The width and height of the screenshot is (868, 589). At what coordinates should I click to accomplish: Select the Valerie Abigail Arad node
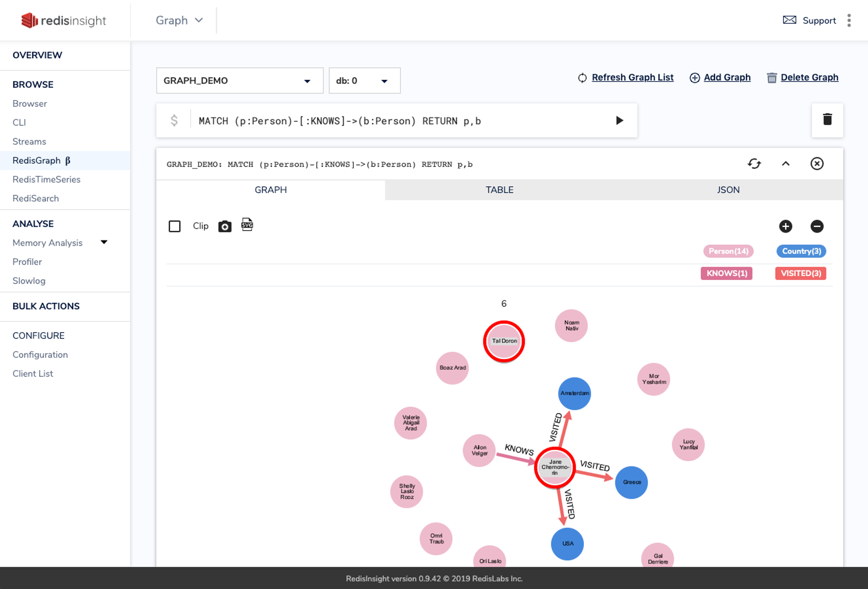coord(410,423)
